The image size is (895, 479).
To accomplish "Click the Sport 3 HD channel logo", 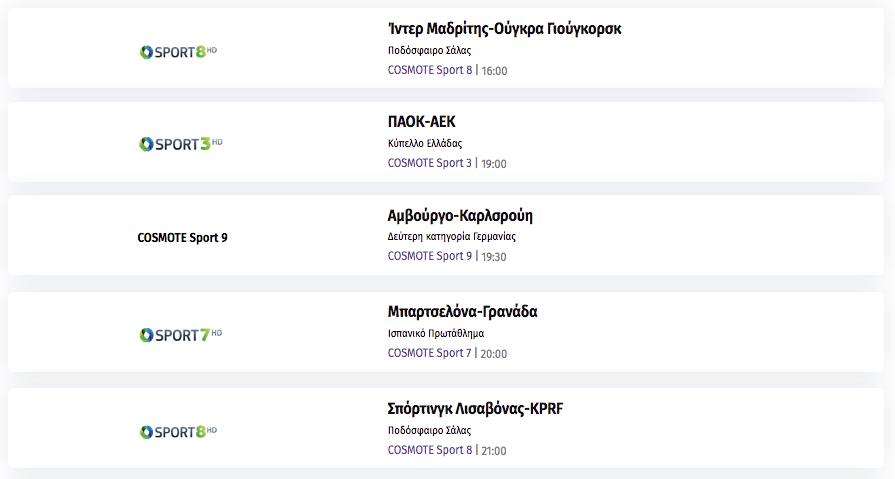I will click(180, 144).
